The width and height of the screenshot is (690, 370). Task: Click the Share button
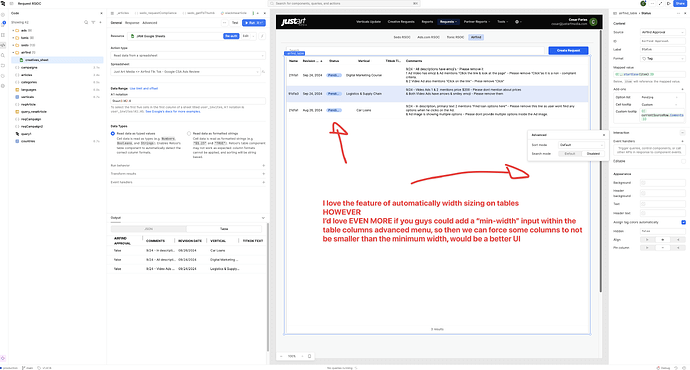pos(680,4)
